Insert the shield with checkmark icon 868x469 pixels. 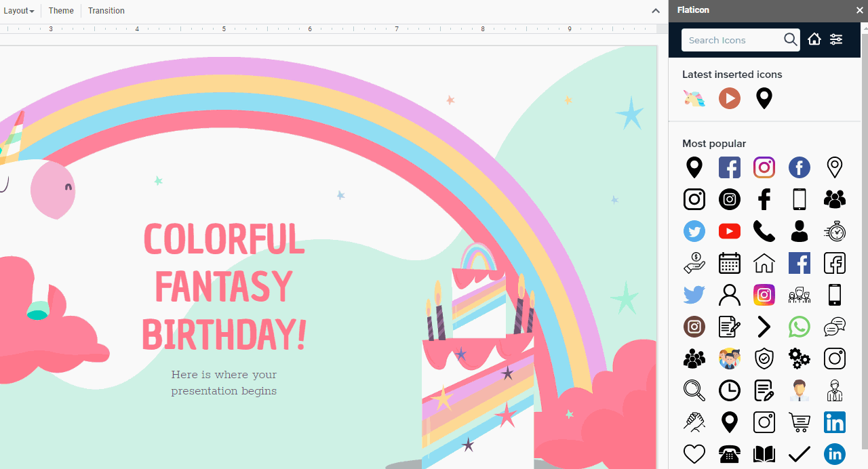(764, 359)
